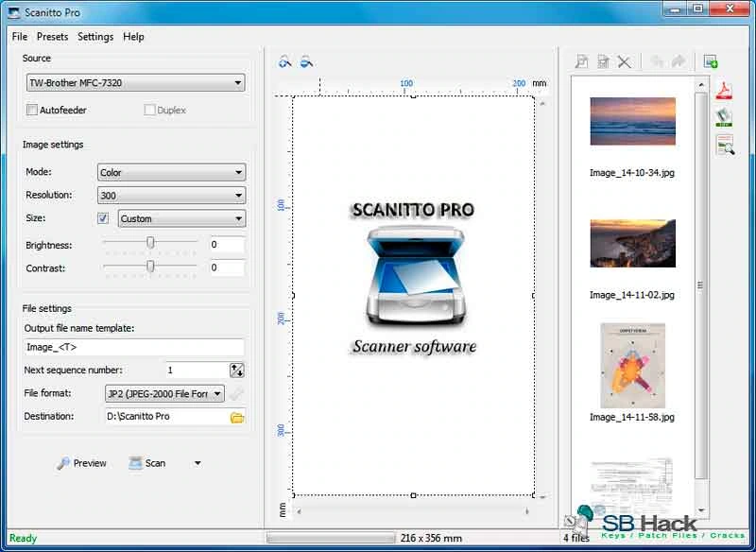Select the coastal city thumbnail Image_14-11-02
The height and width of the screenshot is (552, 756).
(x=632, y=244)
